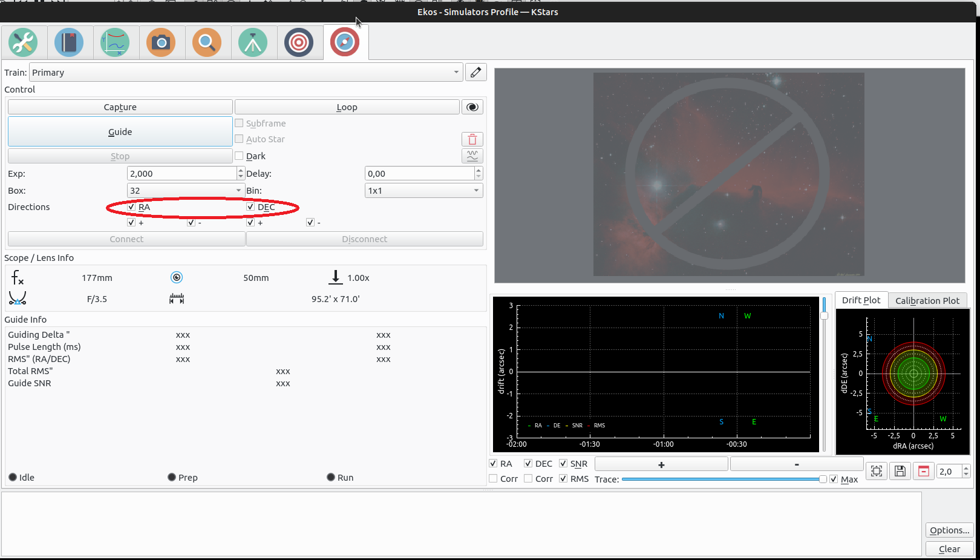Screen dimensions: 980x560
Task: Click the Trace slider below drift graph
Action: coord(723,479)
